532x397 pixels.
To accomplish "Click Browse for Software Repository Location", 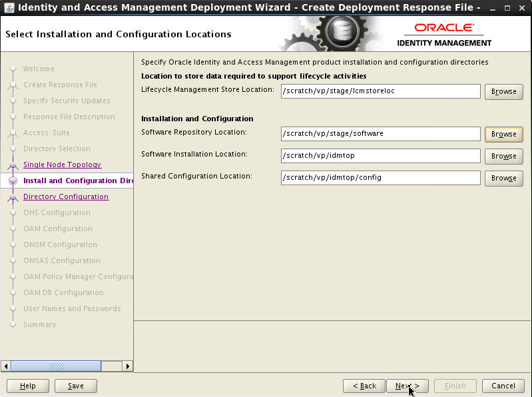I will (x=503, y=135).
